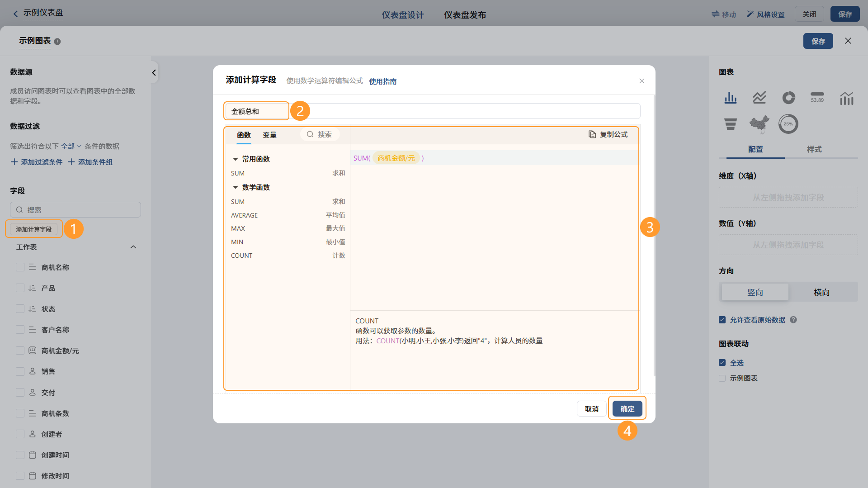Select the China map chart icon

[759, 124]
